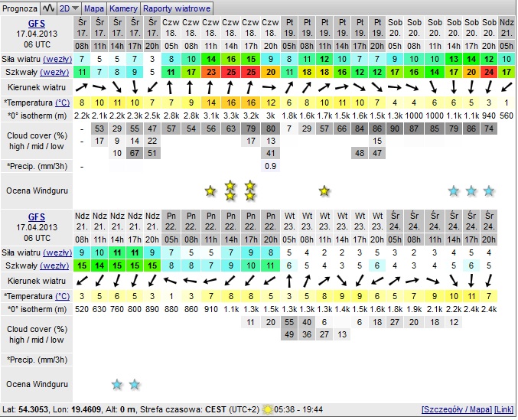This screenshot has height=420, width=518.
Task: Switch to the Prognoza tab
Action: coord(20,8)
